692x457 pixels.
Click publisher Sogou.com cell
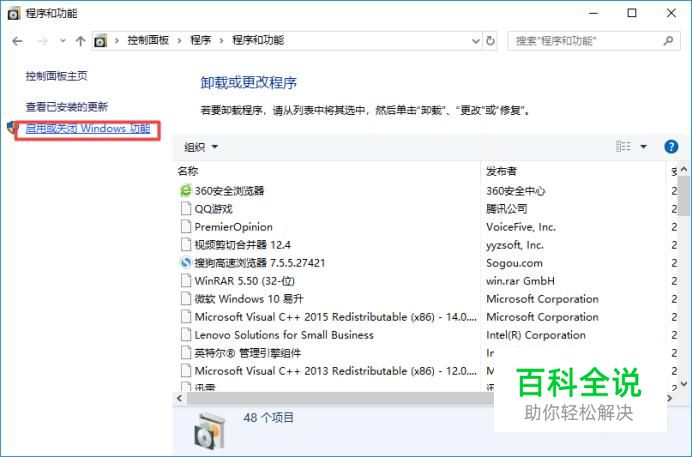point(514,263)
